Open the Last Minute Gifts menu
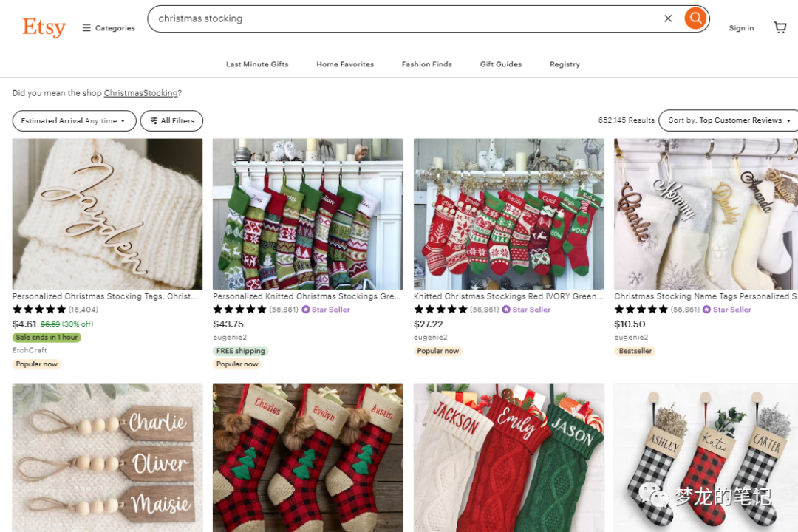The height and width of the screenshot is (532, 798). [257, 65]
